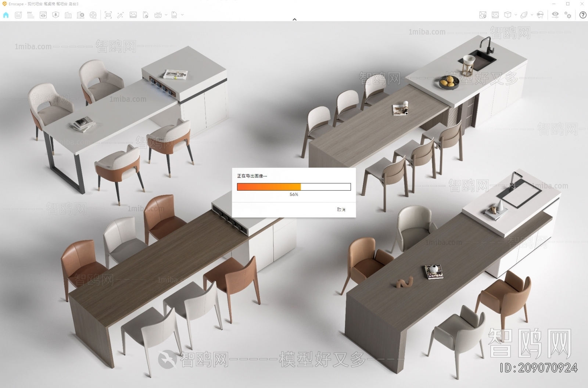Open the general settings gears icon
The image size is (588, 388).
[568, 15]
